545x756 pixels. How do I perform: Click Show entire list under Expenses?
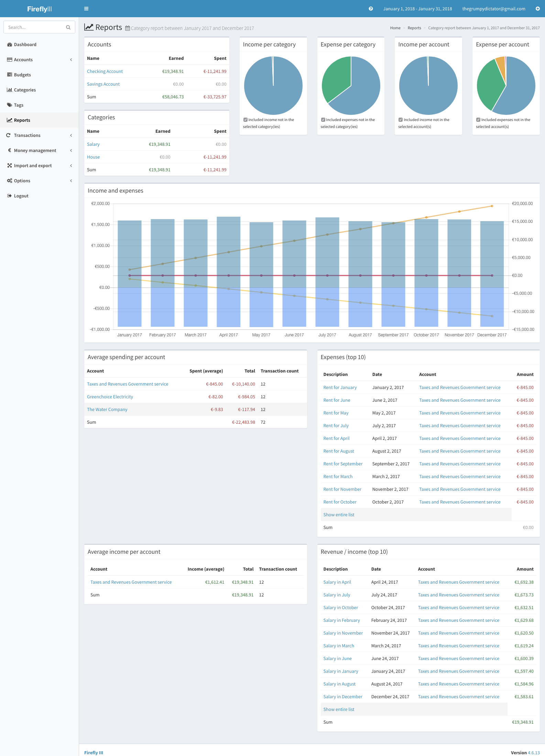tap(339, 515)
